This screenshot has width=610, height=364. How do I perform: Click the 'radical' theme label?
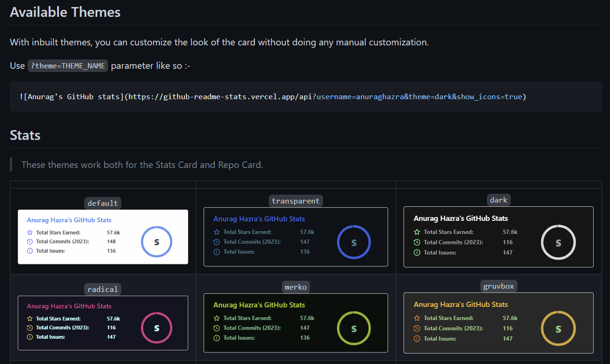[103, 289]
